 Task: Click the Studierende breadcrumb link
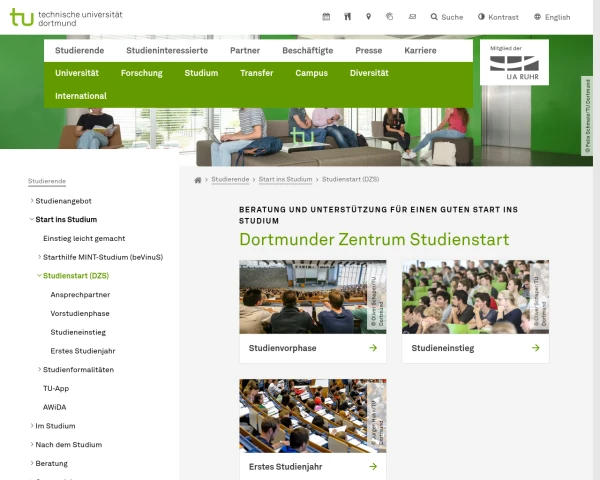[x=230, y=180]
